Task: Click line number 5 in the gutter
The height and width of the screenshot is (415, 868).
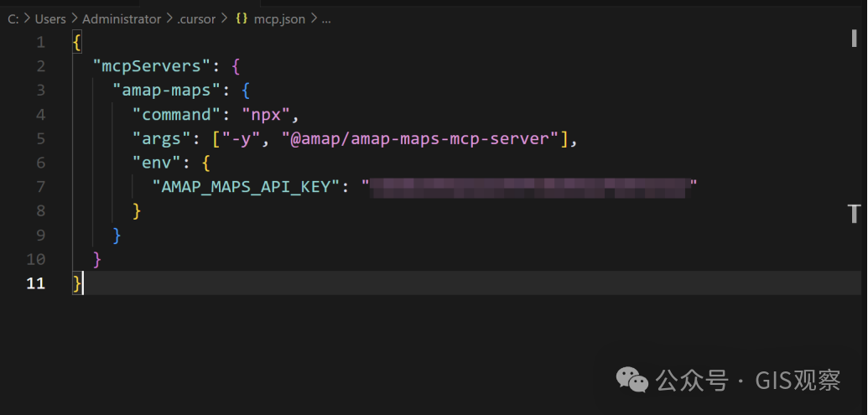Action: point(40,138)
